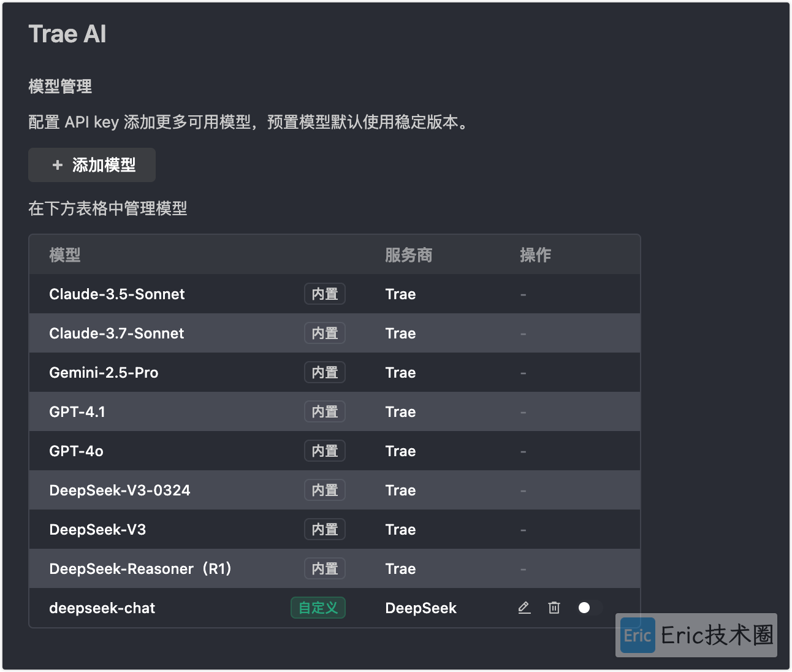Screen dimensions: 792x672
Task: Select the Claude-3.5-Sonnet model name
Action: click(x=117, y=294)
